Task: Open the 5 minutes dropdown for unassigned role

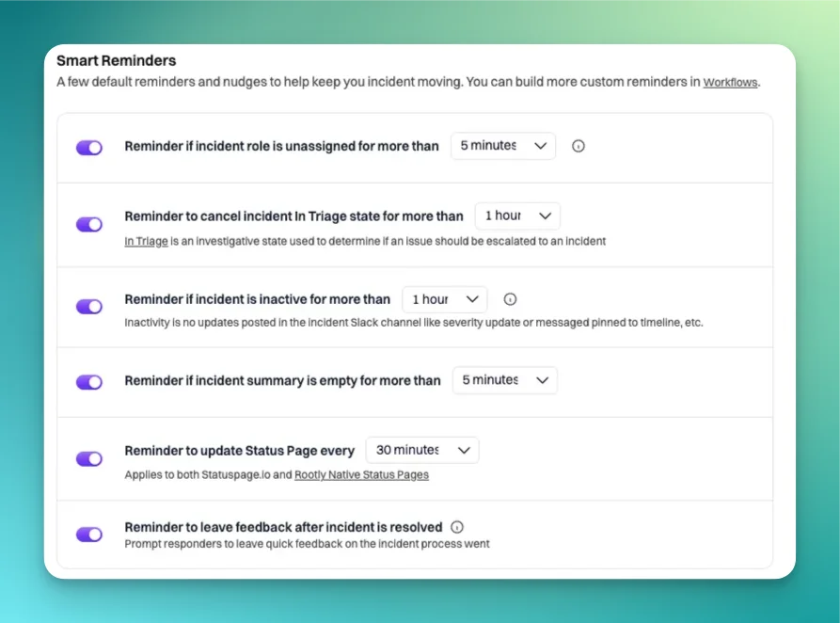Action: pyautogui.click(x=503, y=146)
